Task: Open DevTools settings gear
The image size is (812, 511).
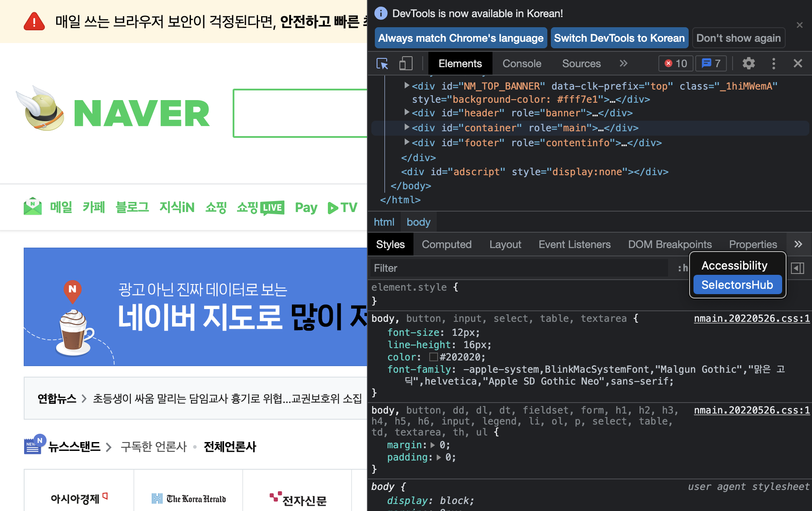Action: coord(749,64)
